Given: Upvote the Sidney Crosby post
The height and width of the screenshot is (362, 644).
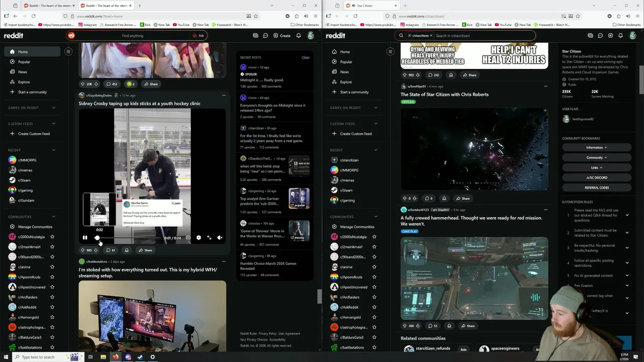Looking at the screenshot, I should pos(83,250).
